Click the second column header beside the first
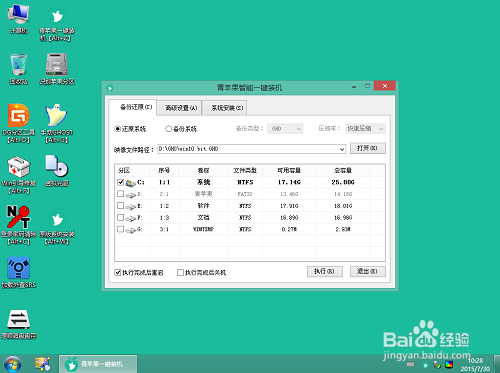The width and height of the screenshot is (500, 373). pyautogui.click(x=164, y=170)
